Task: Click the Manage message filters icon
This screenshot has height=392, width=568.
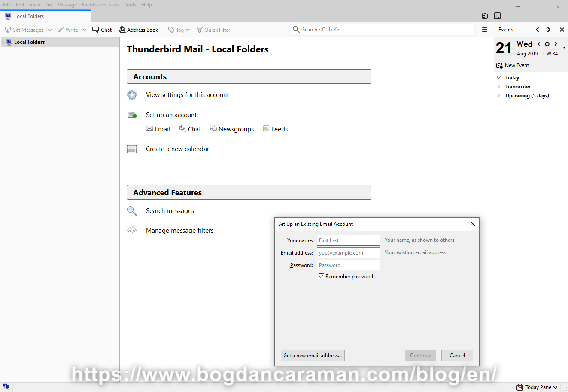Action: [x=132, y=231]
